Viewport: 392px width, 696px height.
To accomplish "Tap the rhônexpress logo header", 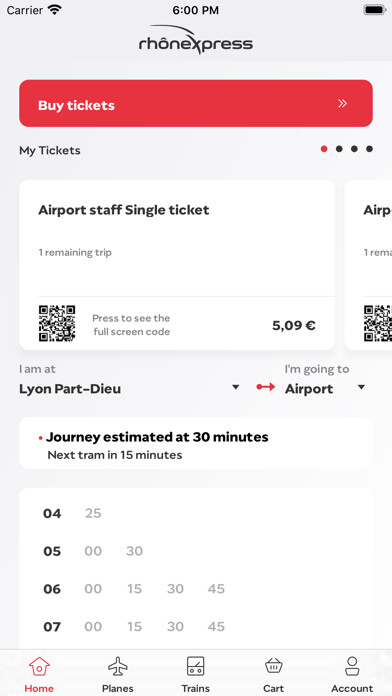I will coord(196,40).
